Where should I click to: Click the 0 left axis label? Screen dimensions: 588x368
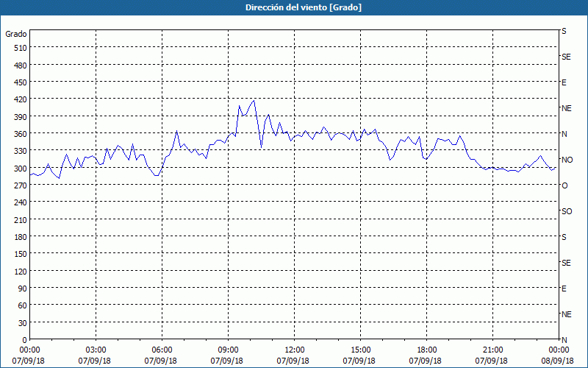(25, 340)
